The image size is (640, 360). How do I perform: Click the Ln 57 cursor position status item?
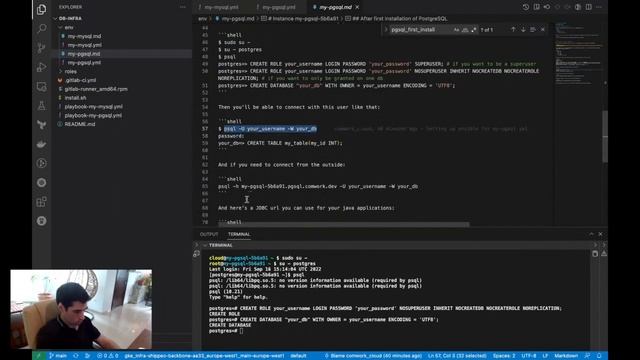tap(457, 356)
